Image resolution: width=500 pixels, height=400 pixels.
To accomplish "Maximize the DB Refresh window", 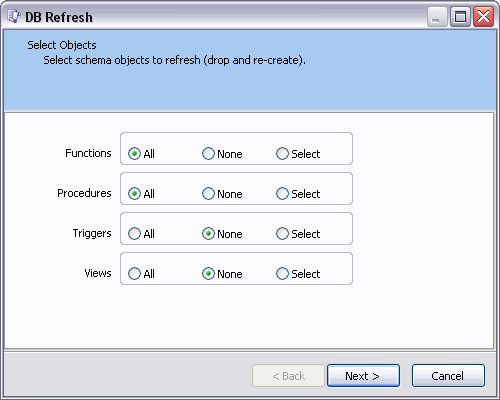I will click(460, 17).
